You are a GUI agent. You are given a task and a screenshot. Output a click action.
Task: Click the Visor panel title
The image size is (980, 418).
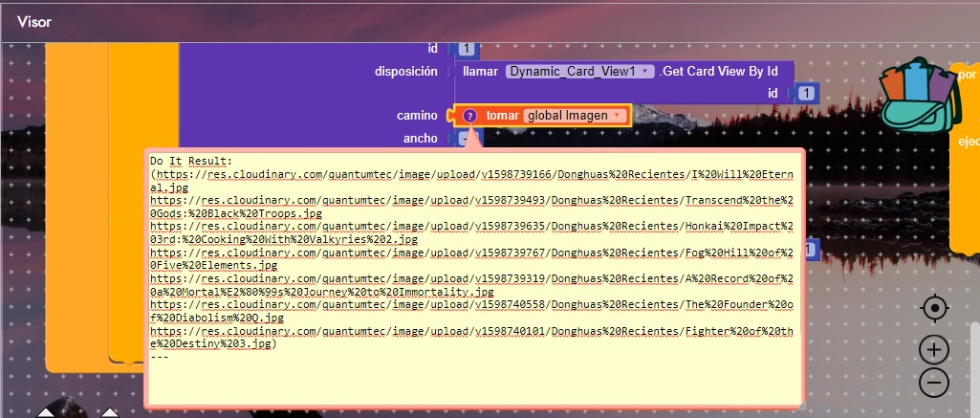[34, 22]
